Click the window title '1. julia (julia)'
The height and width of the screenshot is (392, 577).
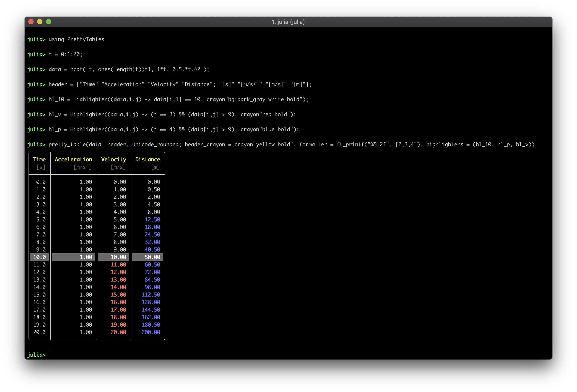click(x=288, y=22)
